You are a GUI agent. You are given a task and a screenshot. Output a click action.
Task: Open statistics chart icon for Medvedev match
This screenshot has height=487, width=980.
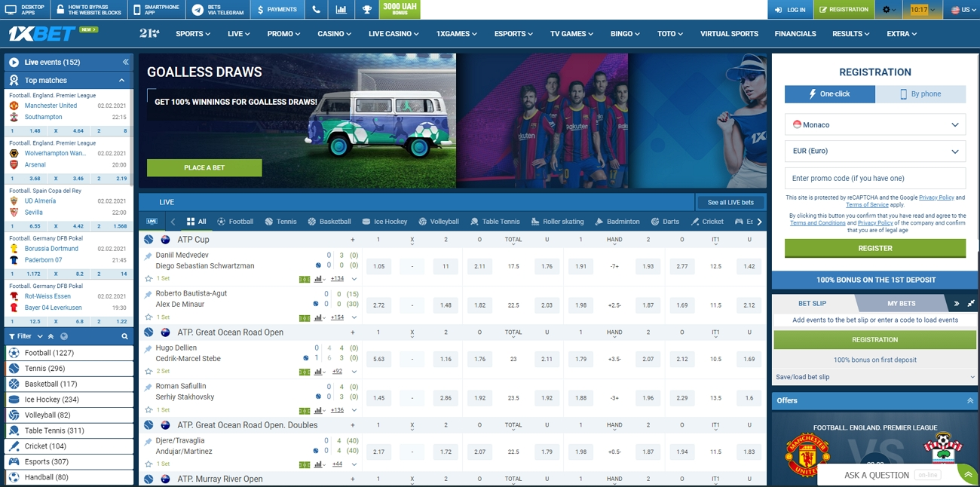[320, 278]
